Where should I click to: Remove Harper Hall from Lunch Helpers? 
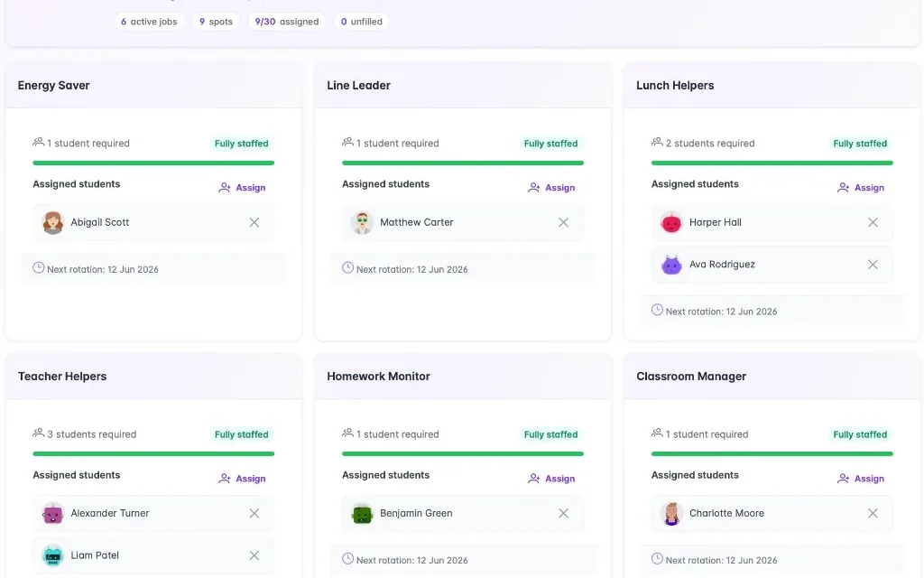pyautogui.click(x=873, y=222)
